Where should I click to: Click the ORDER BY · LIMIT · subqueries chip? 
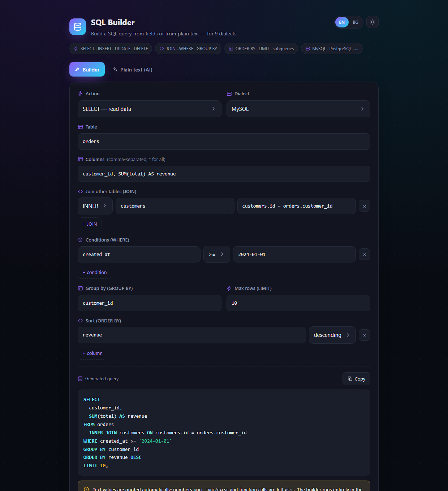click(x=261, y=49)
